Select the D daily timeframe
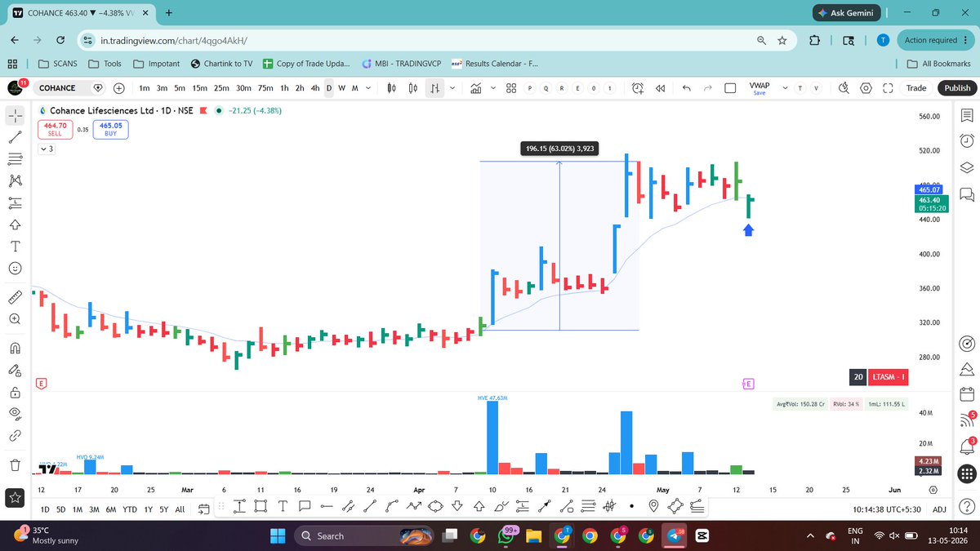 pyautogui.click(x=329, y=88)
